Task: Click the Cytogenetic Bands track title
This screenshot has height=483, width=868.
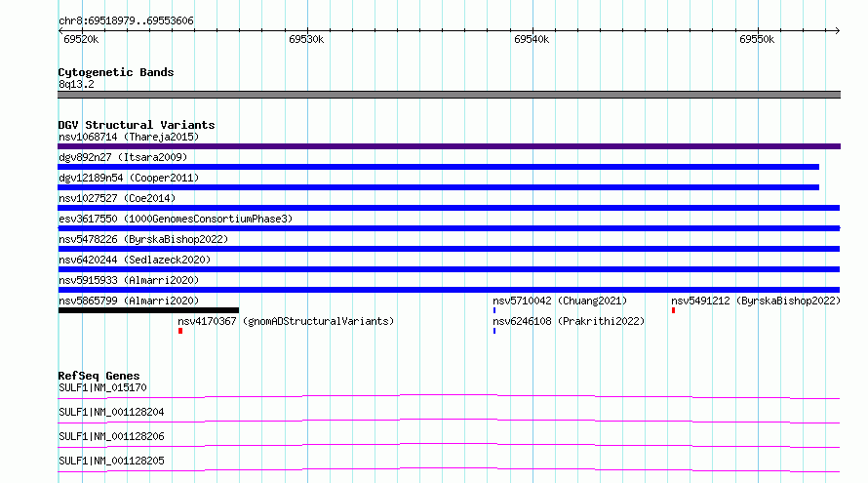Action: click(116, 72)
